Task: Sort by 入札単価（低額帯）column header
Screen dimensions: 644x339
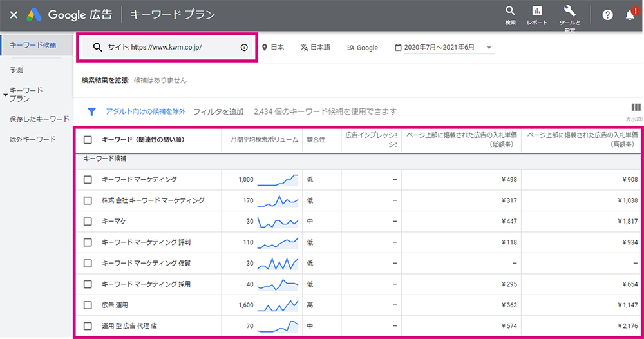Action: pyautogui.click(x=461, y=140)
